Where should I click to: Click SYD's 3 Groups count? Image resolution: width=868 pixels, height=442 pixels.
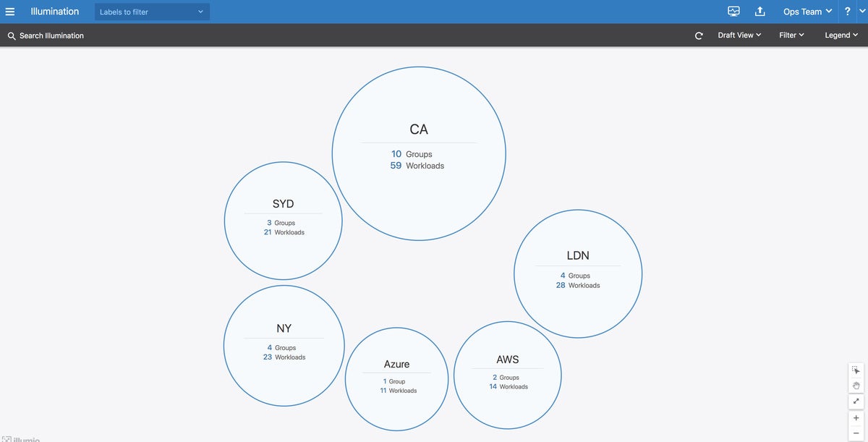281,223
